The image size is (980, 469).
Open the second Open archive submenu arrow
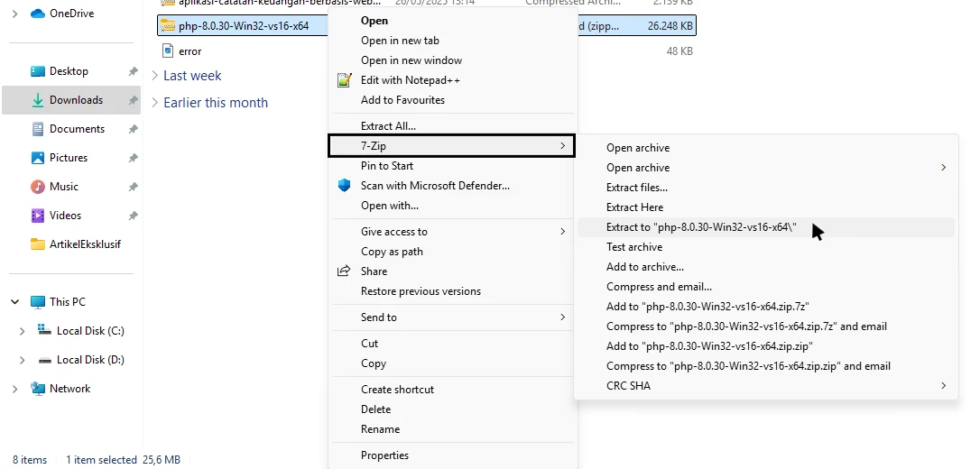pyautogui.click(x=943, y=168)
